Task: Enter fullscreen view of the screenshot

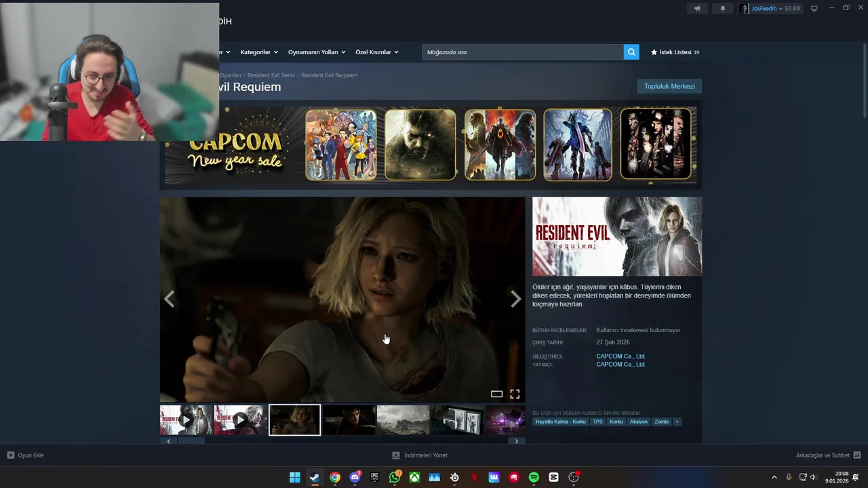Action: 515,394
